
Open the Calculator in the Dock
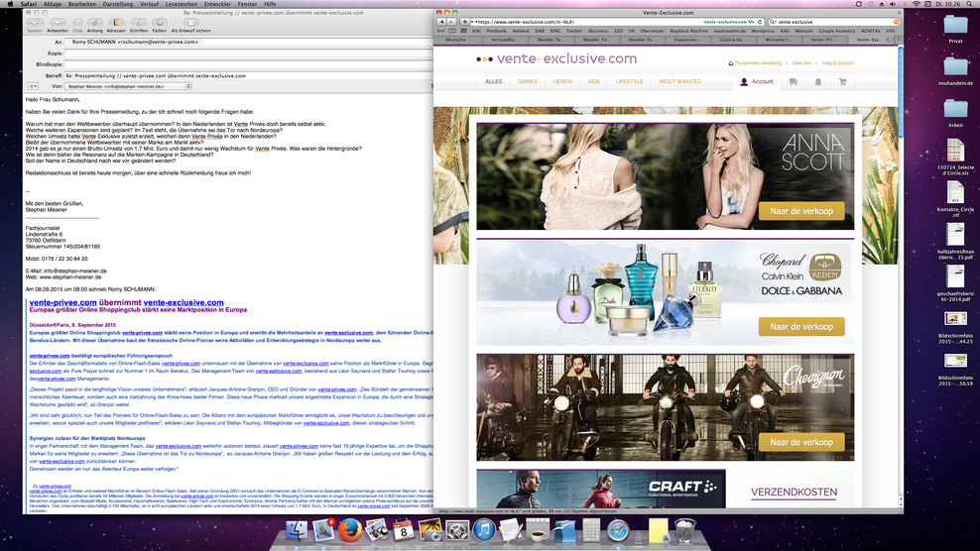click(591, 530)
